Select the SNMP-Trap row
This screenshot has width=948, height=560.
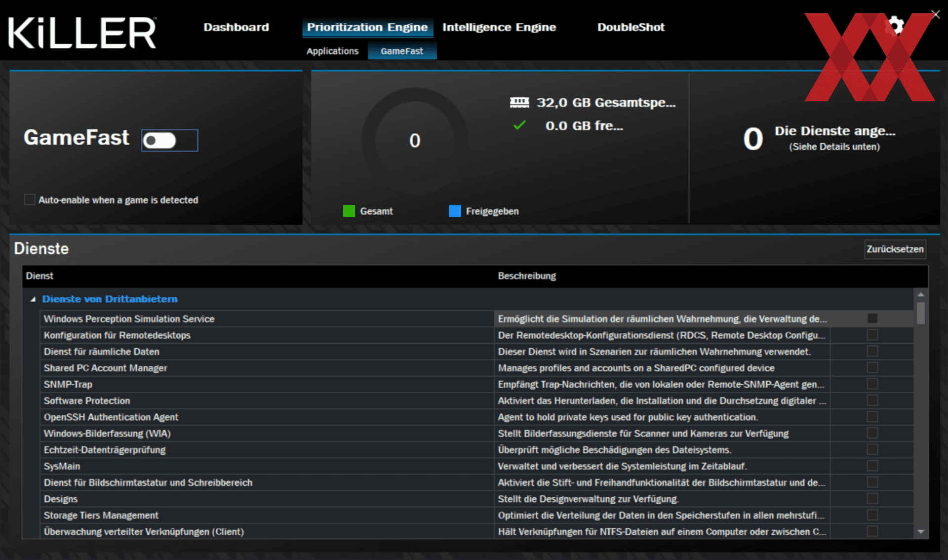[476, 384]
